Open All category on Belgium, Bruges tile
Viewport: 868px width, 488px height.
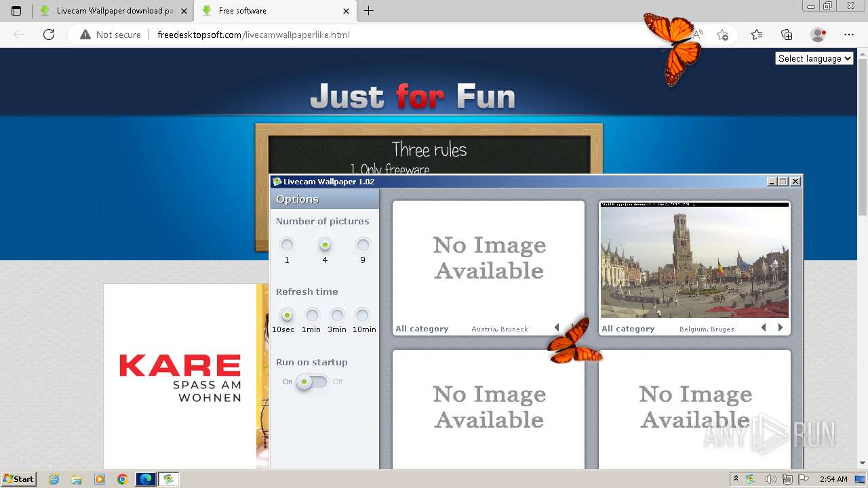coord(628,329)
